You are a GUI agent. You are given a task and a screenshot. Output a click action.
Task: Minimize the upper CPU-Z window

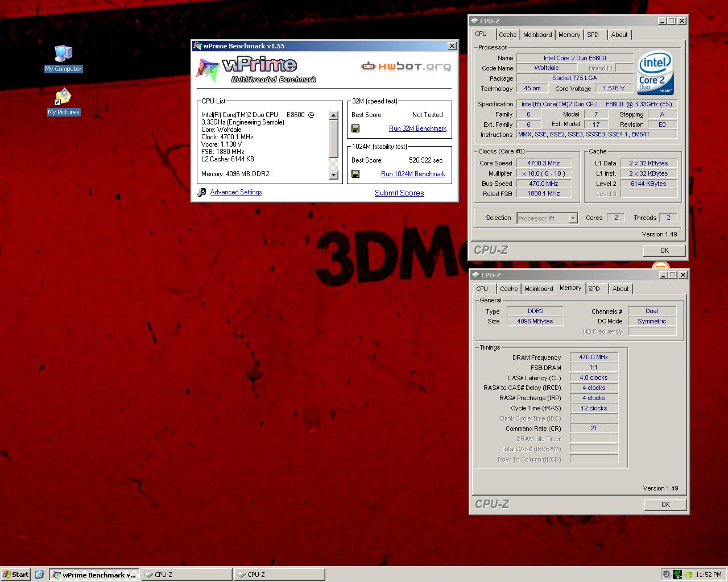tap(662, 21)
